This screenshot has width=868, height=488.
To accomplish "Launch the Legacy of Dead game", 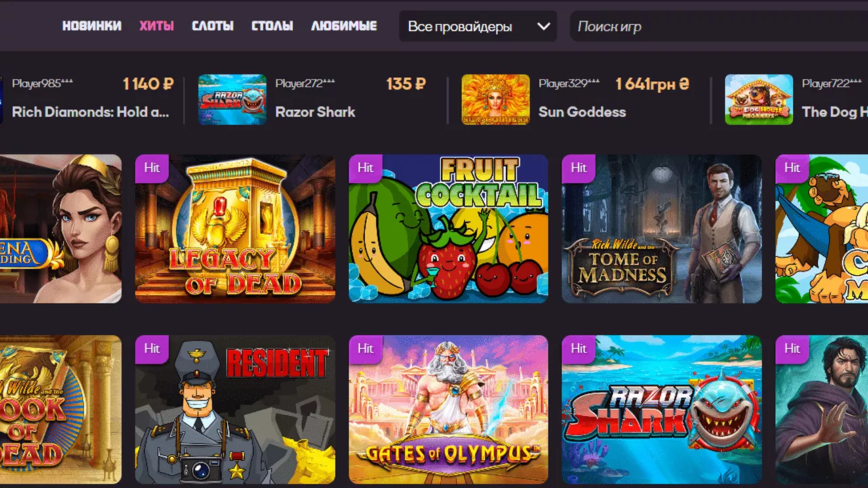I will (235, 228).
